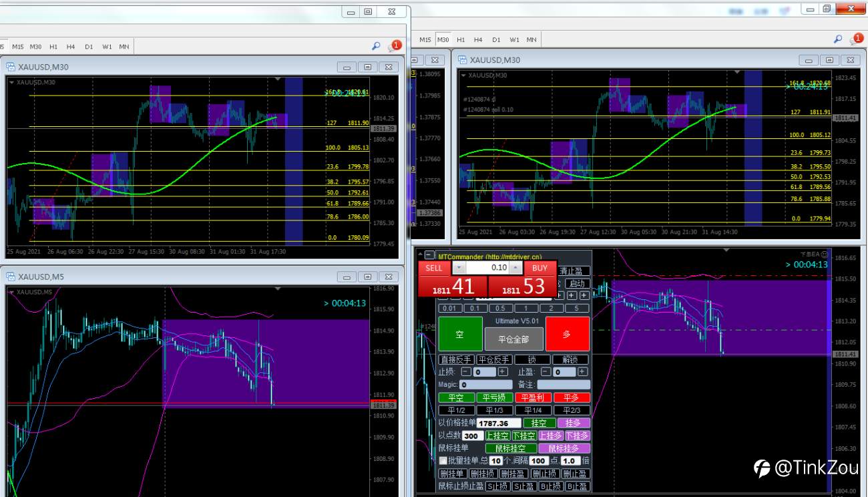Click 平盈利 close profitable button
Screen dimensions: 868x497
(x=533, y=397)
